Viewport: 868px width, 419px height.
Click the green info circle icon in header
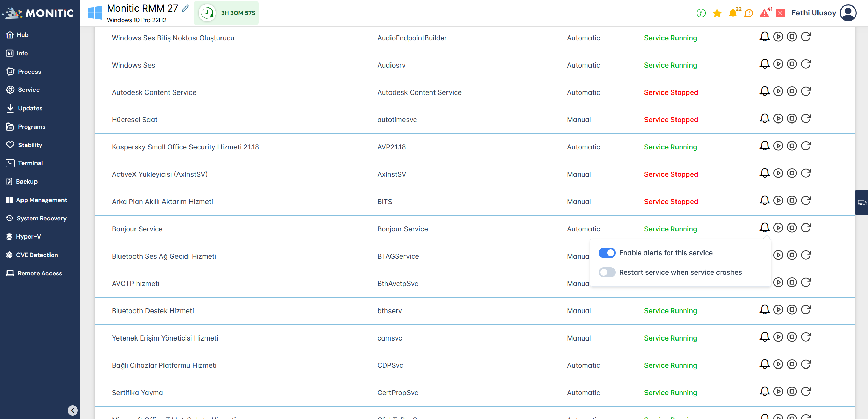click(701, 13)
